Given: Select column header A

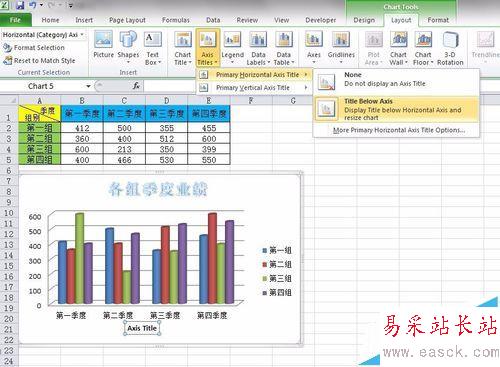Looking at the screenshot, I should pyautogui.click(x=40, y=100).
